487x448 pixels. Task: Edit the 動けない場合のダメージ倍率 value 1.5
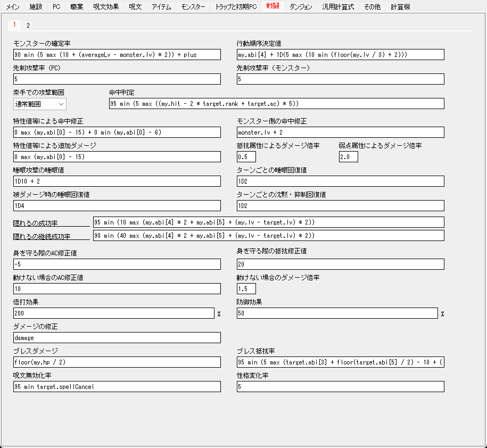(x=246, y=289)
